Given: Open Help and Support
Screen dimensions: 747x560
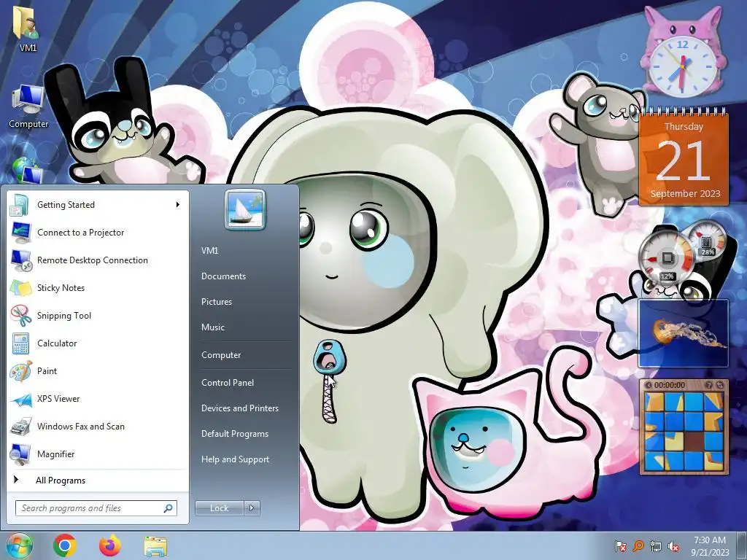Looking at the screenshot, I should click(x=235, y=459).
